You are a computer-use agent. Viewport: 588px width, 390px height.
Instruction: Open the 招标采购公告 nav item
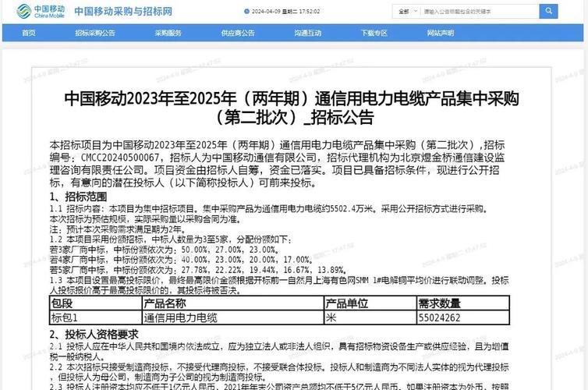(95, 33)
